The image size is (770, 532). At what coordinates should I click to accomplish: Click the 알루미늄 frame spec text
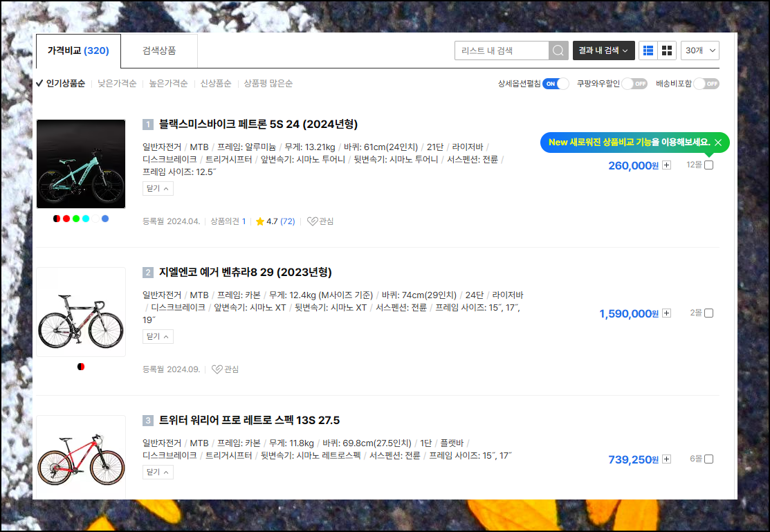pos(260,147)
